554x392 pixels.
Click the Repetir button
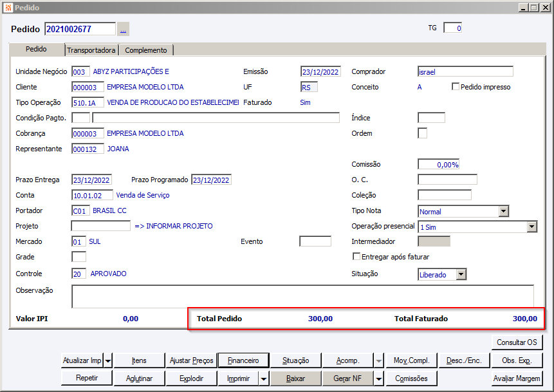coord(87,378)
